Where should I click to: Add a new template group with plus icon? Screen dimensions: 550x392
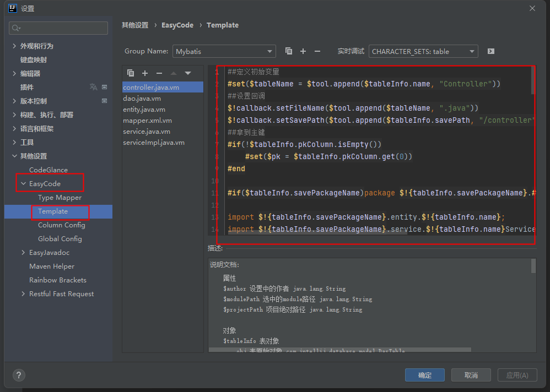pos(303,51)
